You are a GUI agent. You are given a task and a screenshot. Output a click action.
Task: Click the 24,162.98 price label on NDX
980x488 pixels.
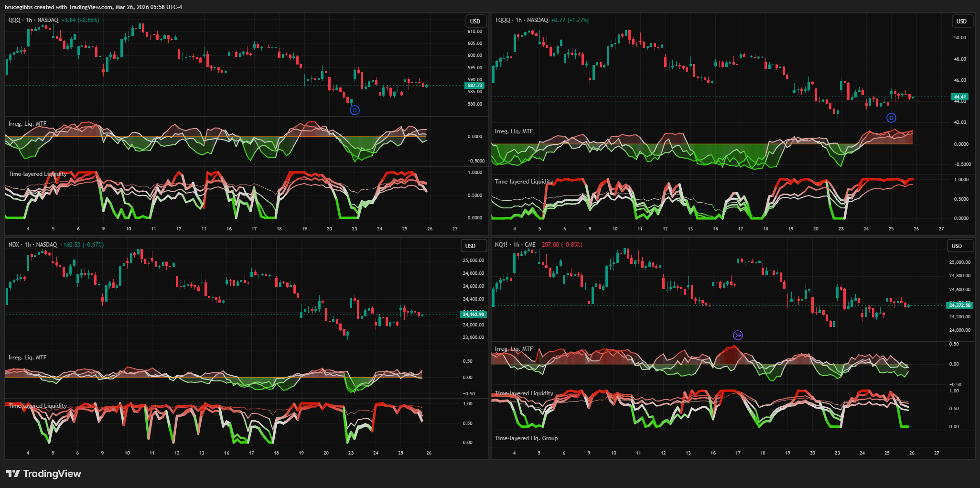pyautogui.click(x=473, y=314)
